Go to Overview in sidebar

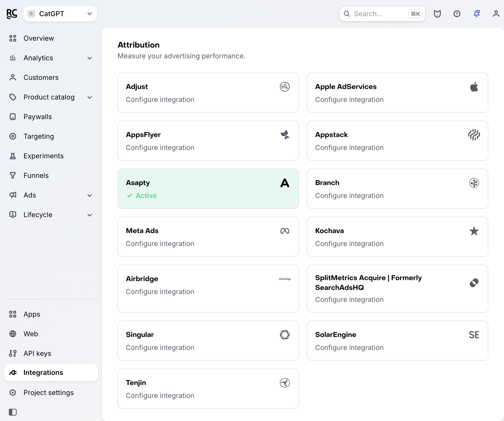coord(51,38)
